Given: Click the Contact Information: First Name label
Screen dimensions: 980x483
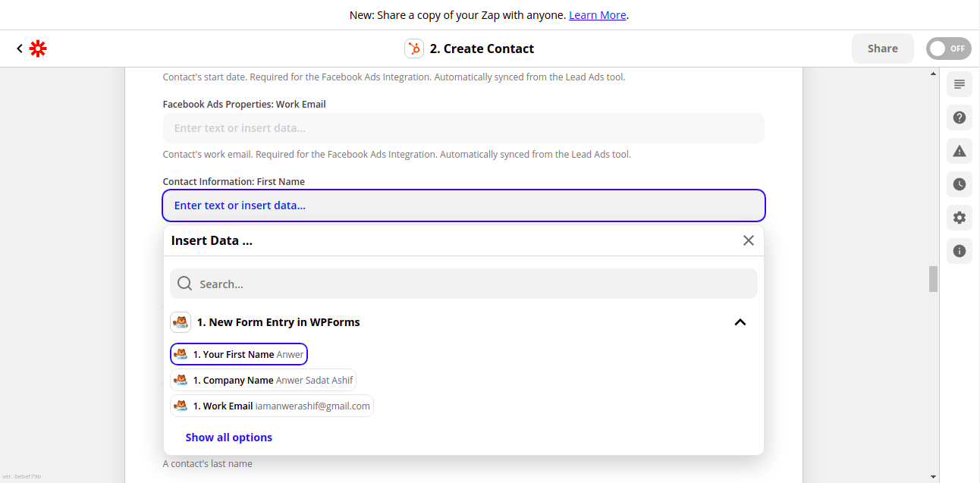Looking at the screenshot, I should coord(234,182).
